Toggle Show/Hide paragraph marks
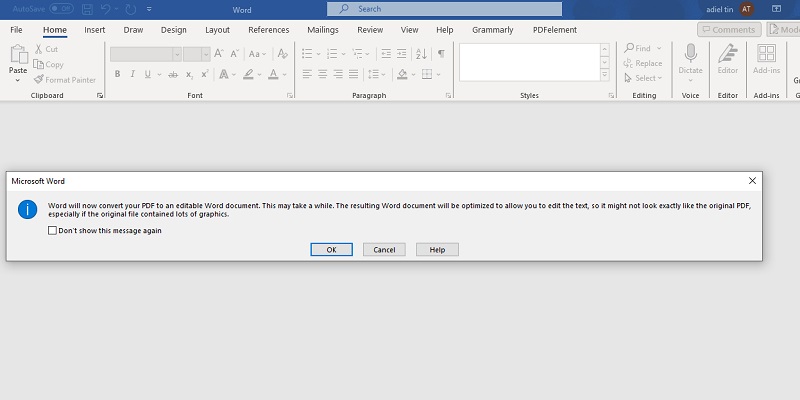Screen dimensions: 800x400 (441, 54)
